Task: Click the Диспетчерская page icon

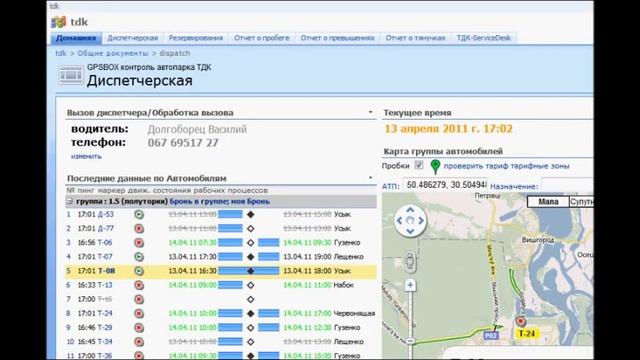Action: [71, 75]
